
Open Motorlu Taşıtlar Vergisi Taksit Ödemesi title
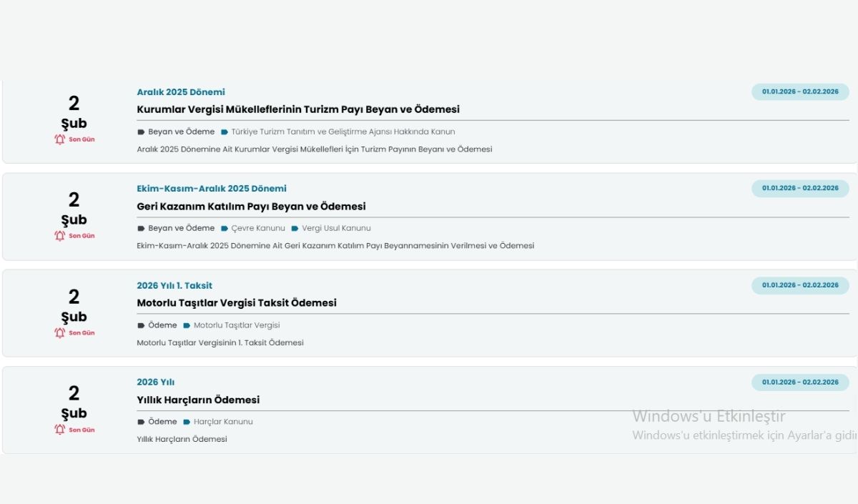point(236,303)
